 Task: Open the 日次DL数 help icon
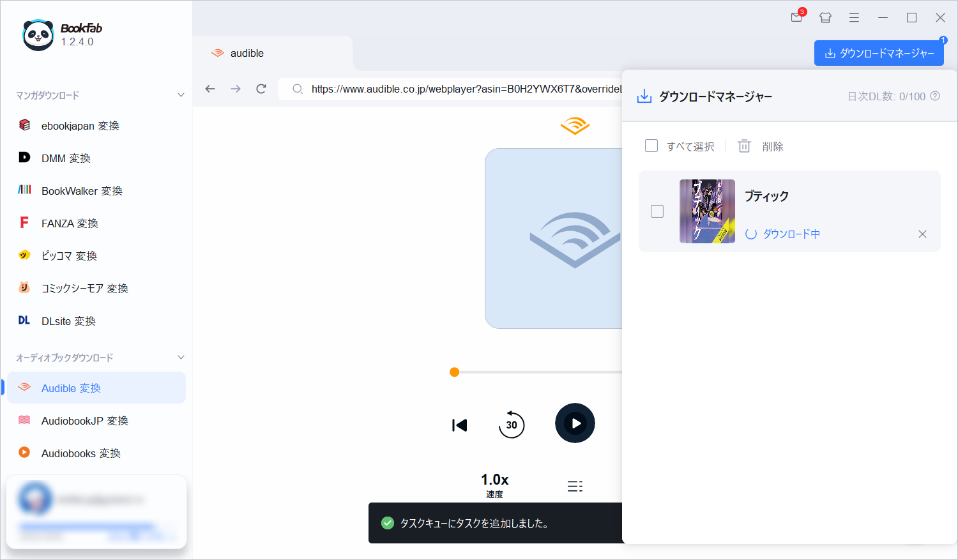(x=935, y=96)
